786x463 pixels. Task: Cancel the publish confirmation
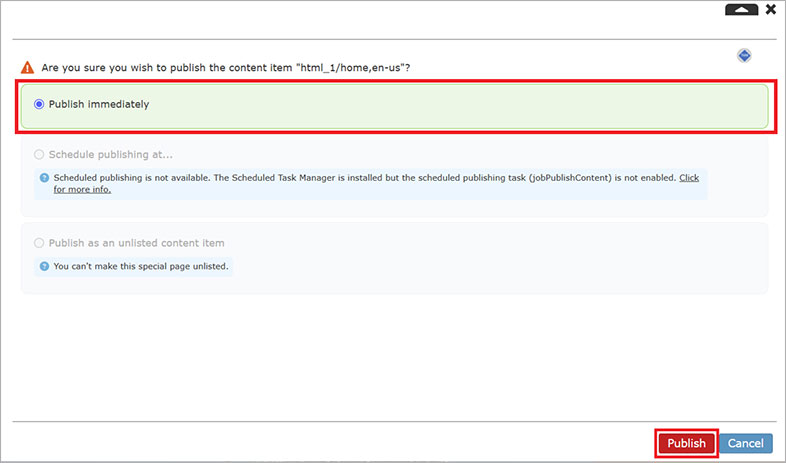(x=745, y=443)
